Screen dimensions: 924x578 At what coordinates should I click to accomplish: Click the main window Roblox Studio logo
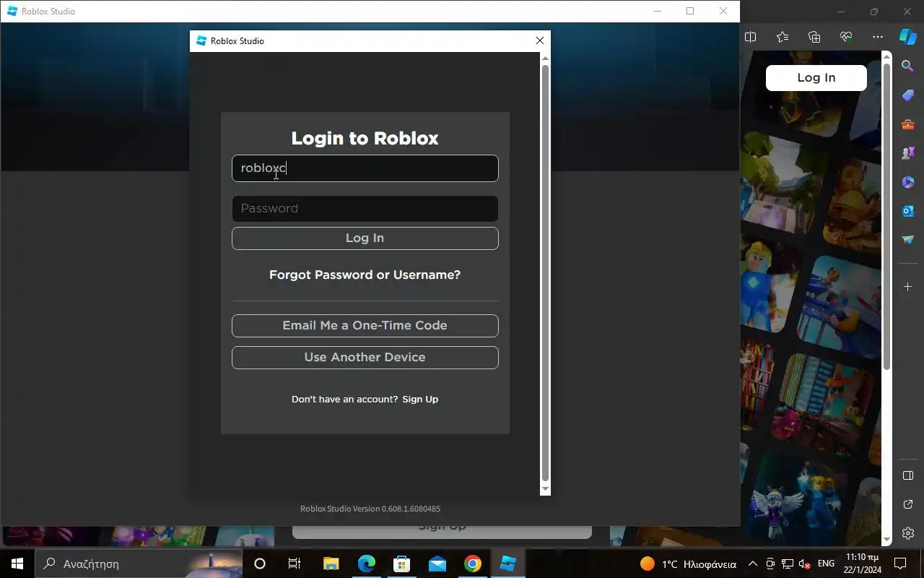coord(12,12)
